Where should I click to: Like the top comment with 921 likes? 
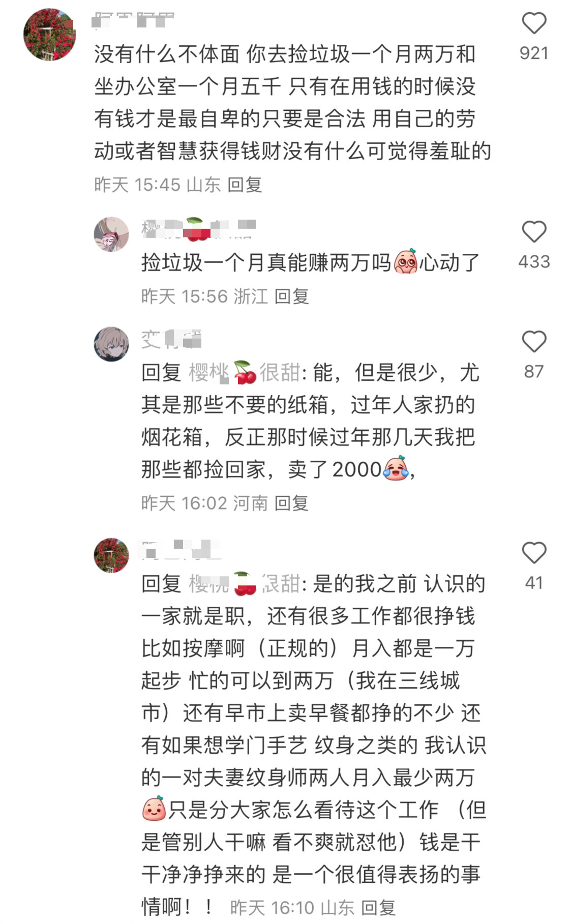(x=534, y=23)
